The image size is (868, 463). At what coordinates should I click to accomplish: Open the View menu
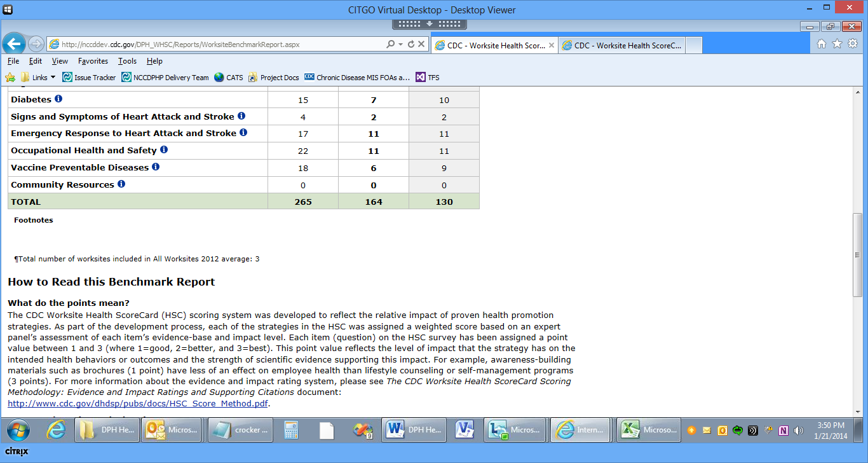(x=60, y=61)
